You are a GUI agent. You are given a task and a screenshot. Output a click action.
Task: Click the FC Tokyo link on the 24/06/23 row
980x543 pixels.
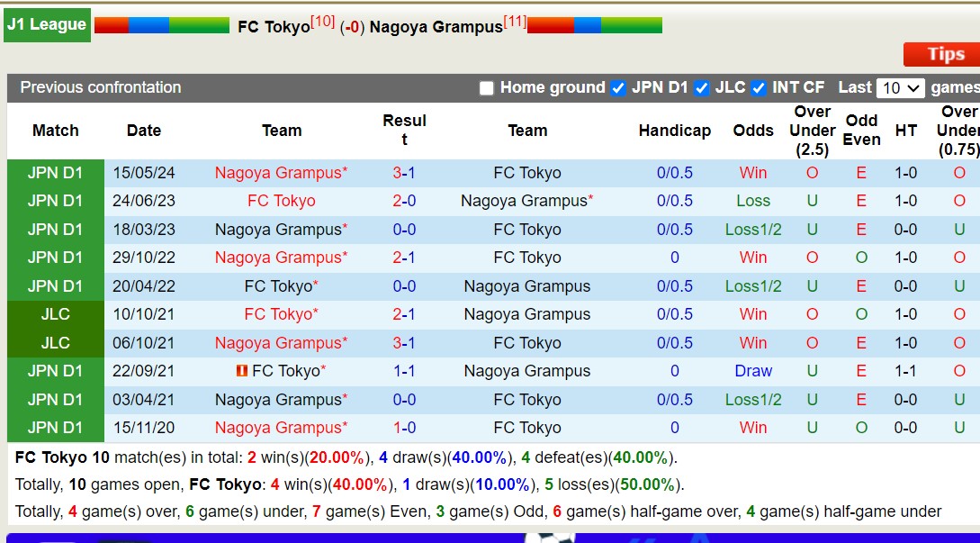click(282, 201)
